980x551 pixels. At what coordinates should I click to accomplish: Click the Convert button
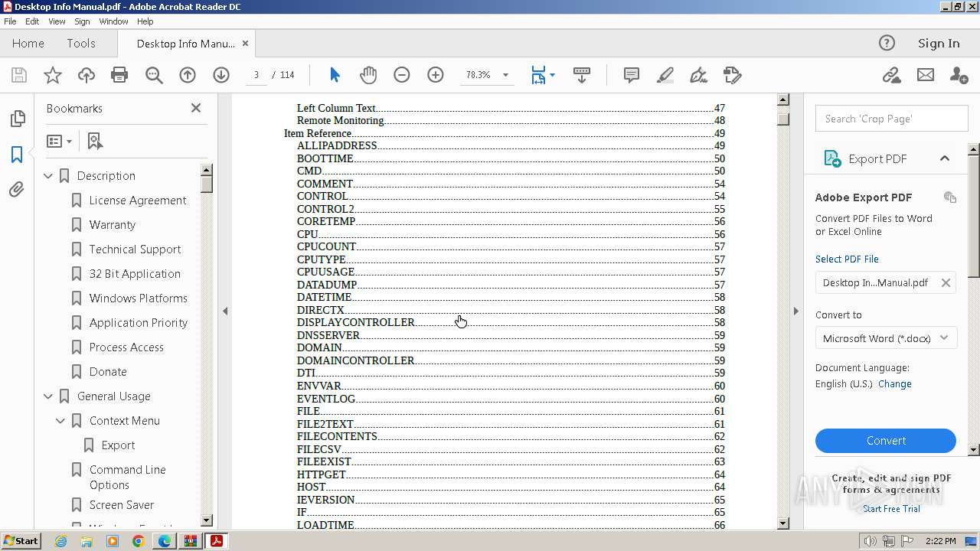point(886,441)
